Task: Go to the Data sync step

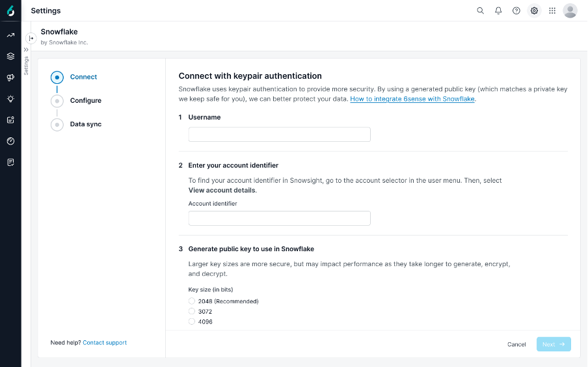Action: (x=76, y=124)
